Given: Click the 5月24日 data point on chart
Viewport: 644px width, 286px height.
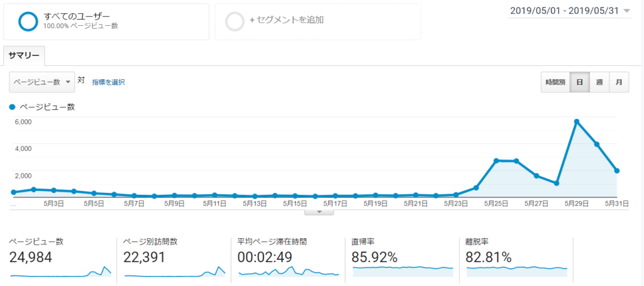Looking at the screenshot, I should 476,187.
